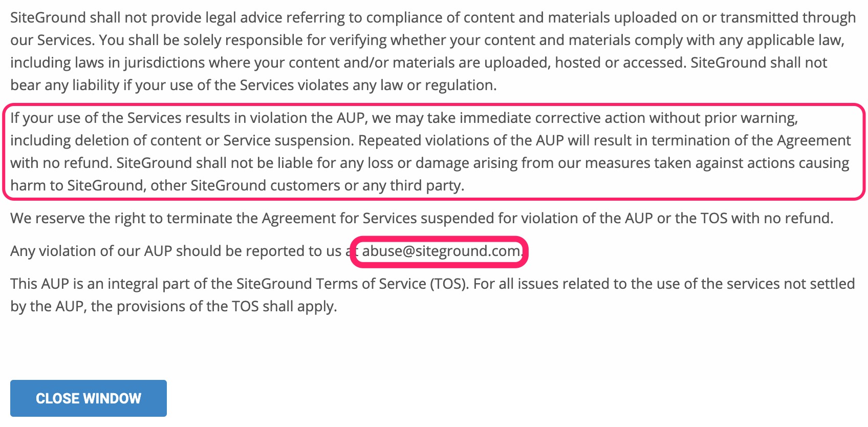The image size is (868, 427).
Task: Click the words "jurisdictions where your content"
Action: point(204,63)
